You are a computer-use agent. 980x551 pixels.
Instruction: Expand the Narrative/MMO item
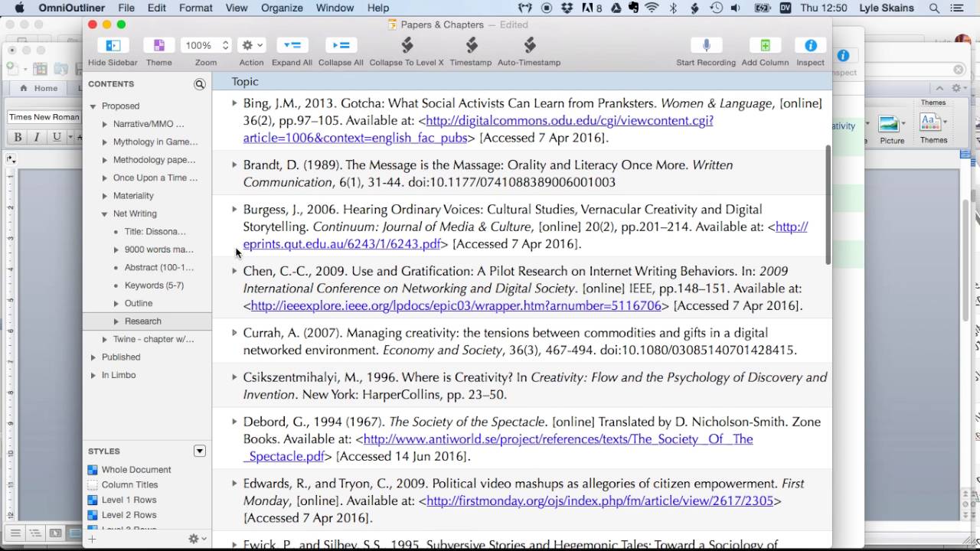click(x=105, y=124)
